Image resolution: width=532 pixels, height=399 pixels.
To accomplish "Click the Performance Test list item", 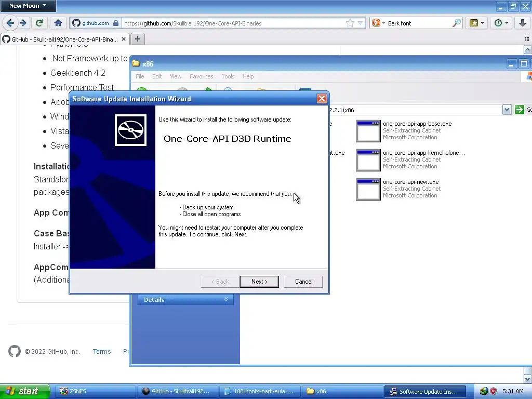I will pyautogui.click(x=82, y=87).
